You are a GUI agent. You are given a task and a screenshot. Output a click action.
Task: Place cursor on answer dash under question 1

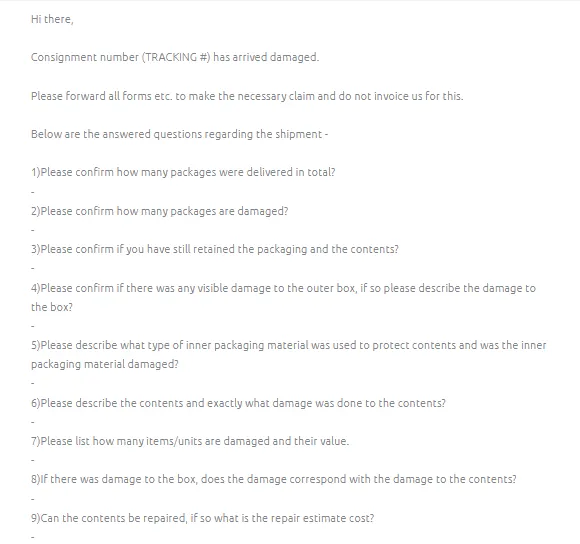[x=33, y=192]
